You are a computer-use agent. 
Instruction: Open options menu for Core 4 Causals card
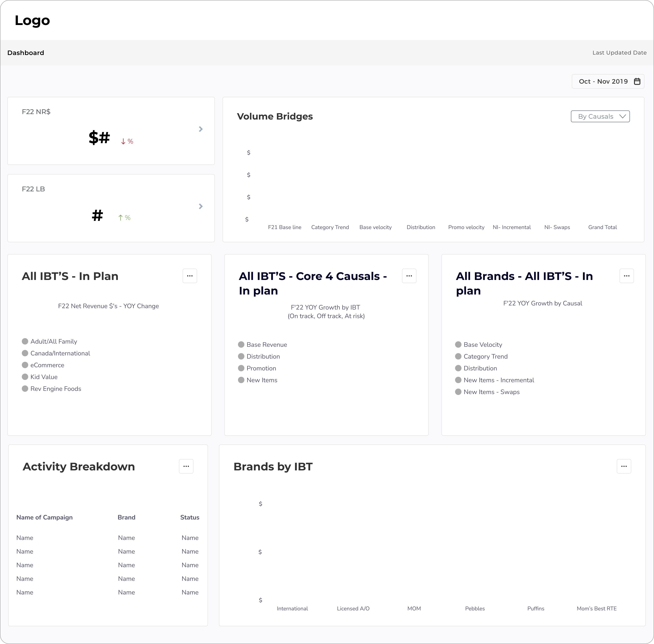click(409, 276)
